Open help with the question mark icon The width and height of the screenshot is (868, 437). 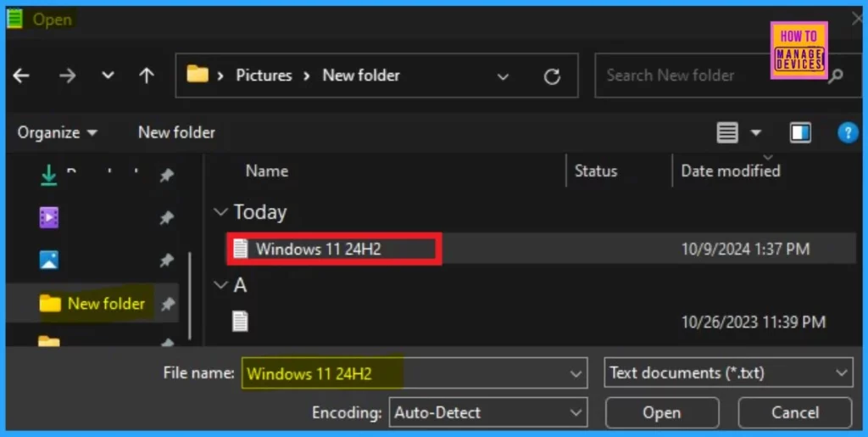[848, 132]
